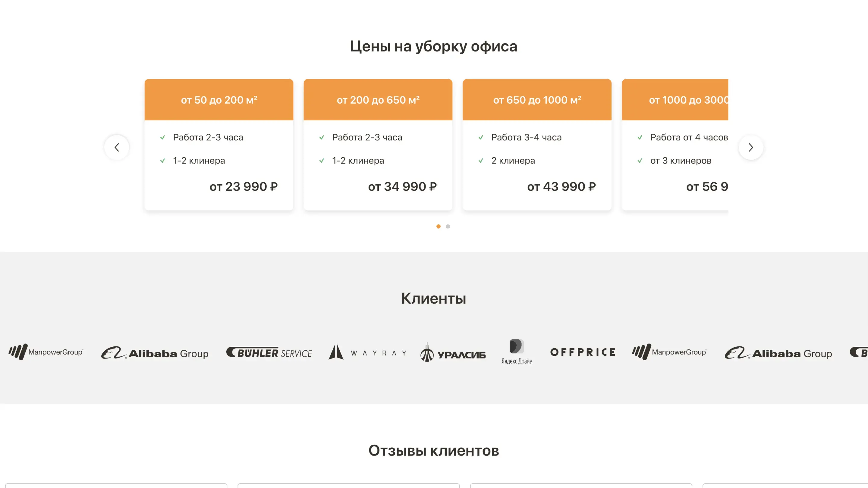Select the first orange carousel pagination dot

(439, 226)
